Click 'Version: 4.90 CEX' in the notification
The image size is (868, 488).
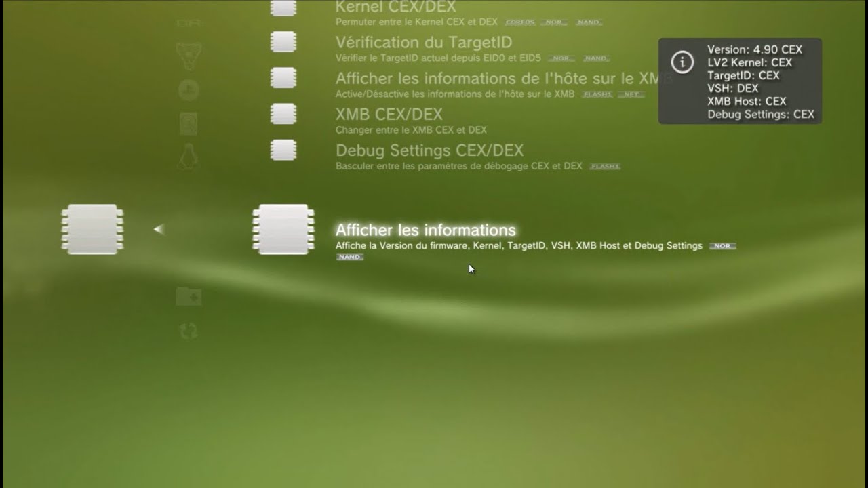(x=755, y=49)
